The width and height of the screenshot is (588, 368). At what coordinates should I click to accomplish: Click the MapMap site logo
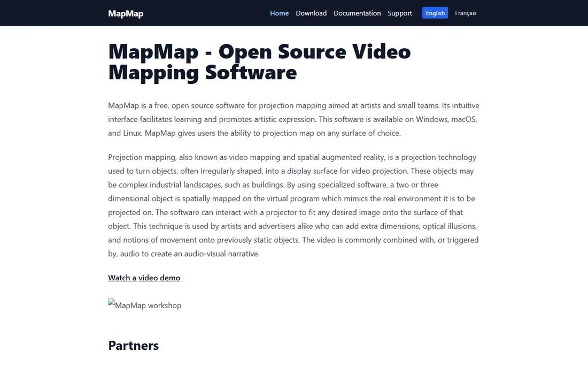coord(126,13)
